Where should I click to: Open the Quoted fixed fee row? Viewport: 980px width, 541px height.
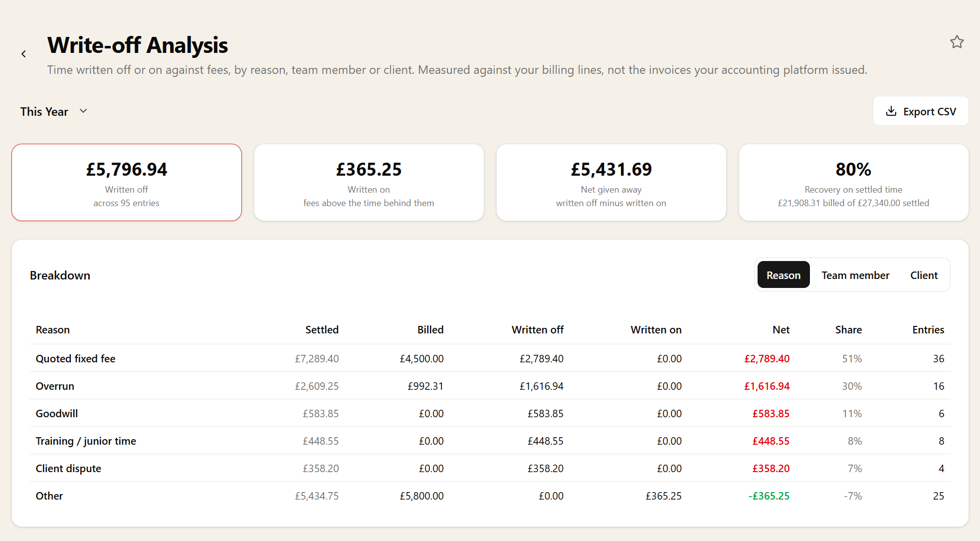490,358
